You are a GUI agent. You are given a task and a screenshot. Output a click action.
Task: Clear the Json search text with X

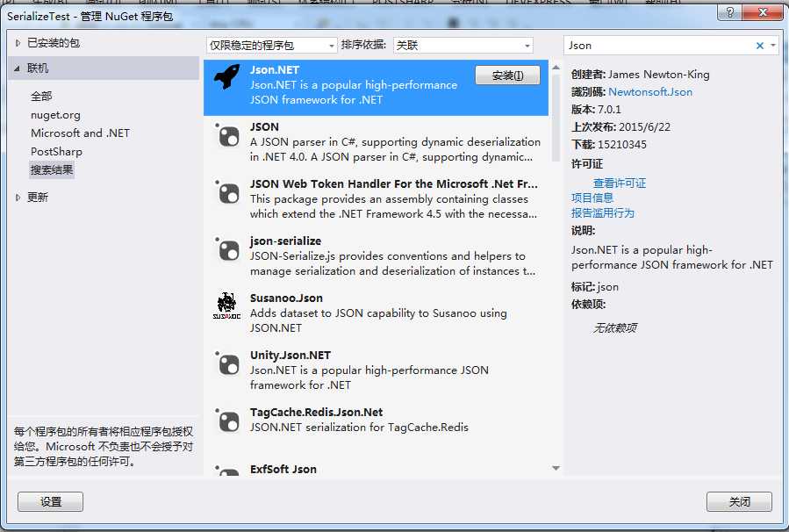tap(760, 46)
